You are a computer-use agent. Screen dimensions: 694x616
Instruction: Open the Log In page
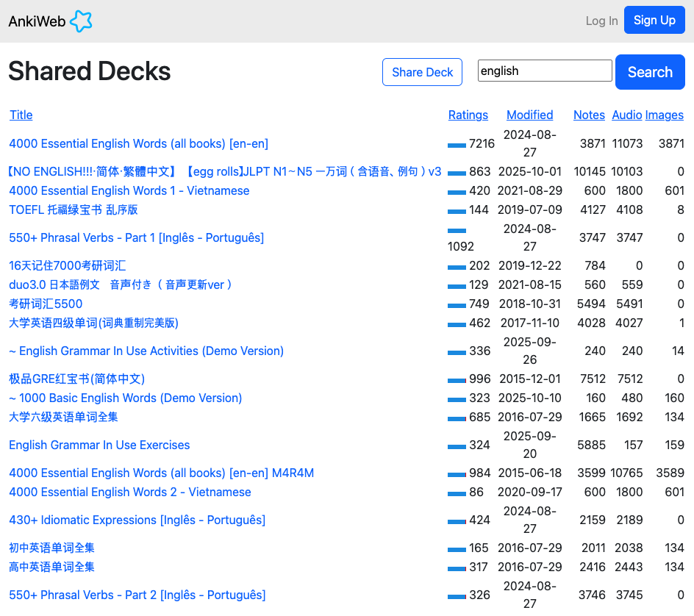[x=601, y=21]
